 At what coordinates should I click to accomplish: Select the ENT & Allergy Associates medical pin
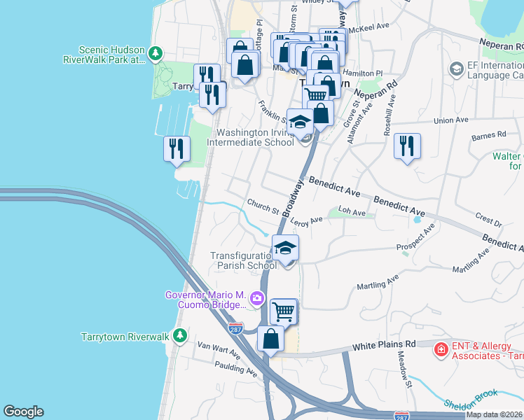(441, 350)
